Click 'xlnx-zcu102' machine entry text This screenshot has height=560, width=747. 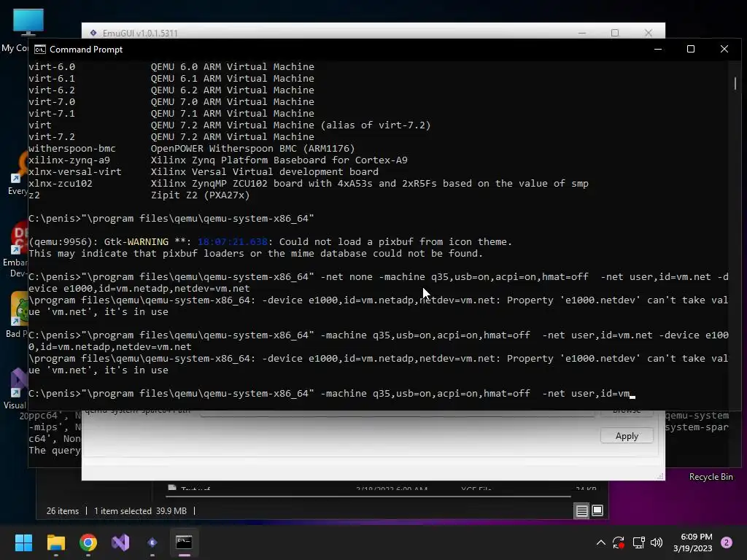pyautogui.click(x=61, y=183)
